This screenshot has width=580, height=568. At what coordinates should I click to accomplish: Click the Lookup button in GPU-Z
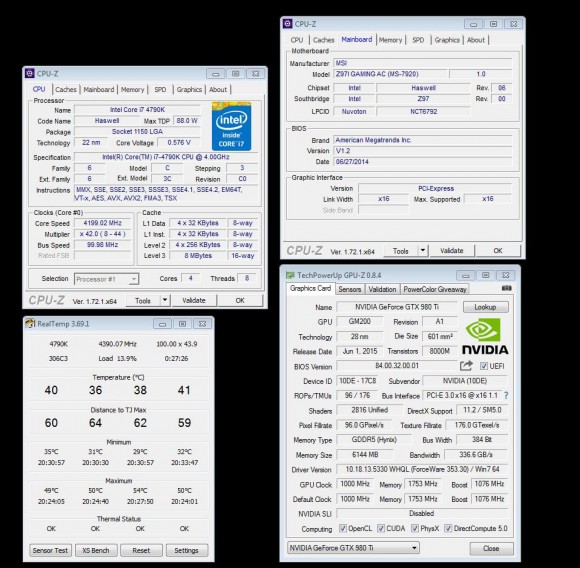(x=485, y=307)
